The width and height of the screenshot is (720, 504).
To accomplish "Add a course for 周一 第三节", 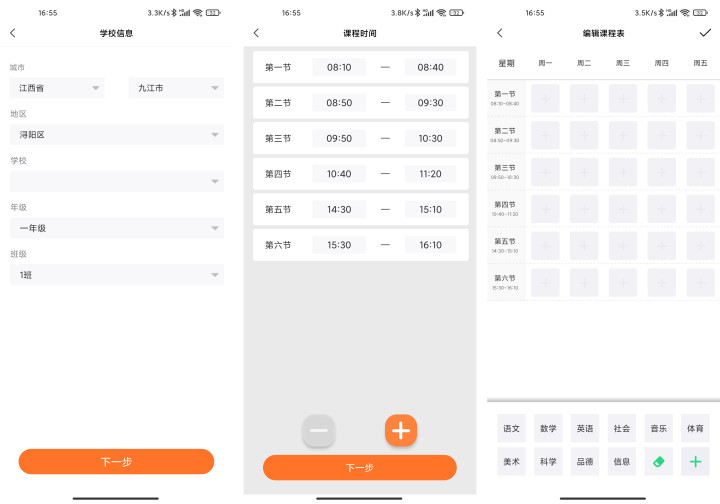I will [546, 172].
